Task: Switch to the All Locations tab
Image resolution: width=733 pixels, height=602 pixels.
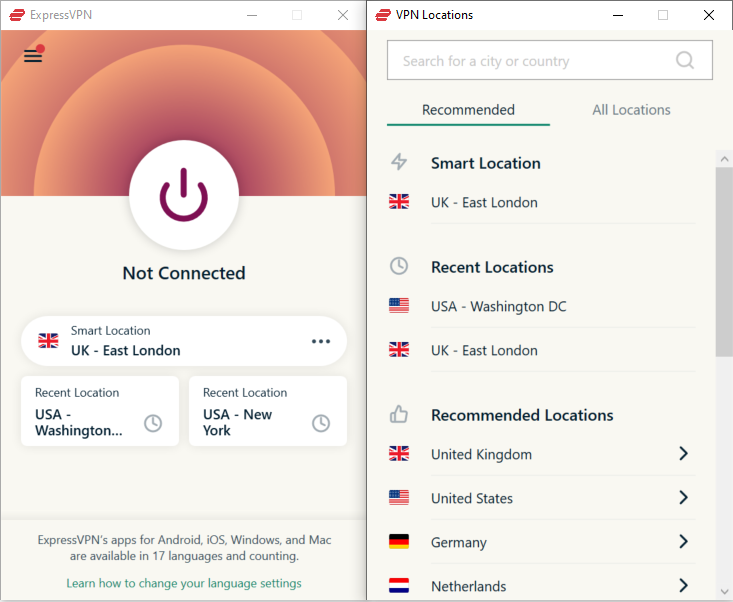Action: (631, 110)
